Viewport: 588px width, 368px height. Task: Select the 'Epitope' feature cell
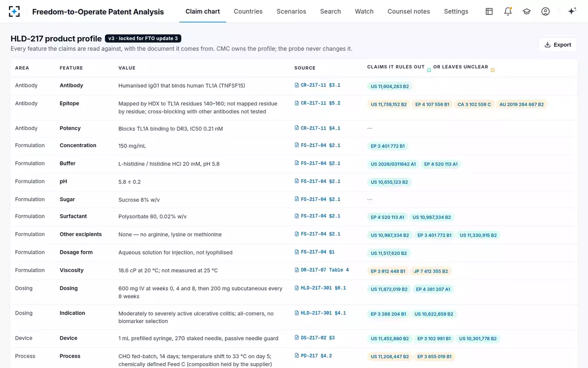coord(69,104)
